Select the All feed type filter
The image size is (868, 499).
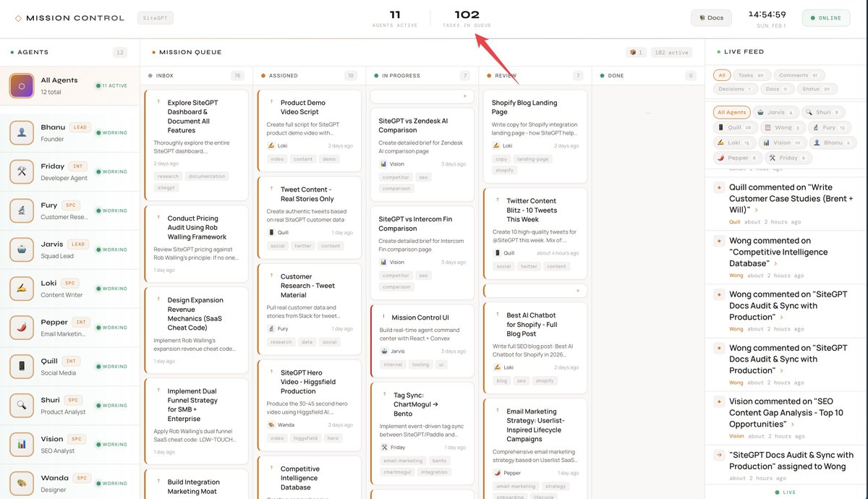721,75
